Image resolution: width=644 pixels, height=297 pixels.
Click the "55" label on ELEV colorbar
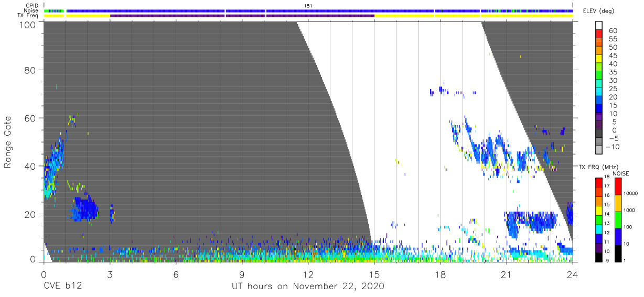pos(613,39)
